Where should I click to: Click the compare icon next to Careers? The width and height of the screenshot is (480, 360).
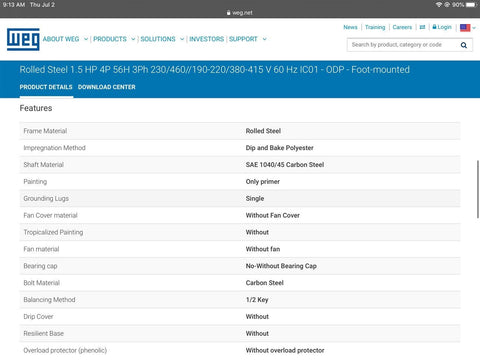click(x=422, y=27)
